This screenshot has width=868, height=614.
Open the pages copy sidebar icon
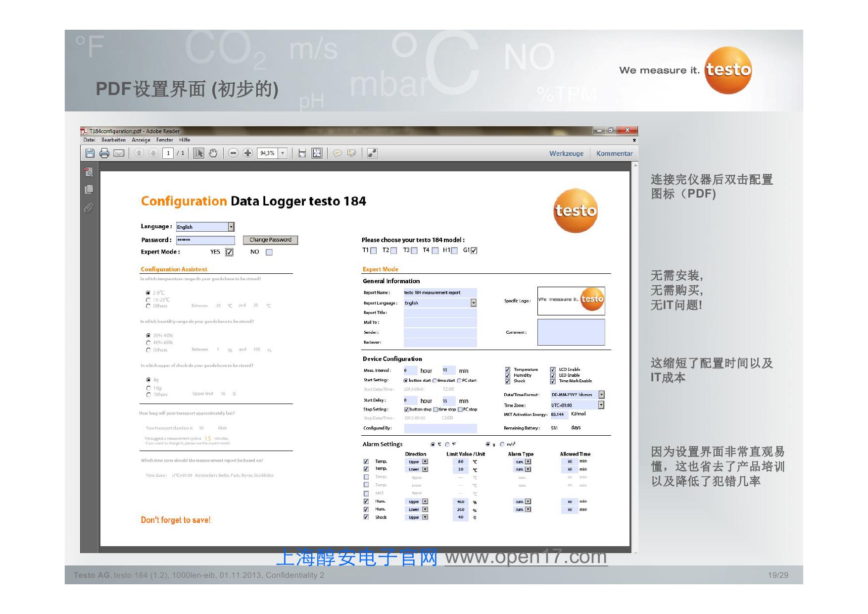pos(89,189)
